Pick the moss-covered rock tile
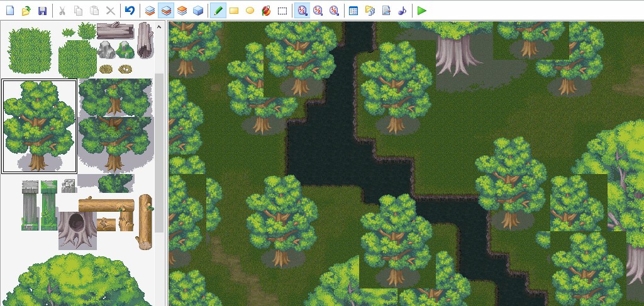The width and height of the screenshot is (644, 306). click(x=125, y=50)
